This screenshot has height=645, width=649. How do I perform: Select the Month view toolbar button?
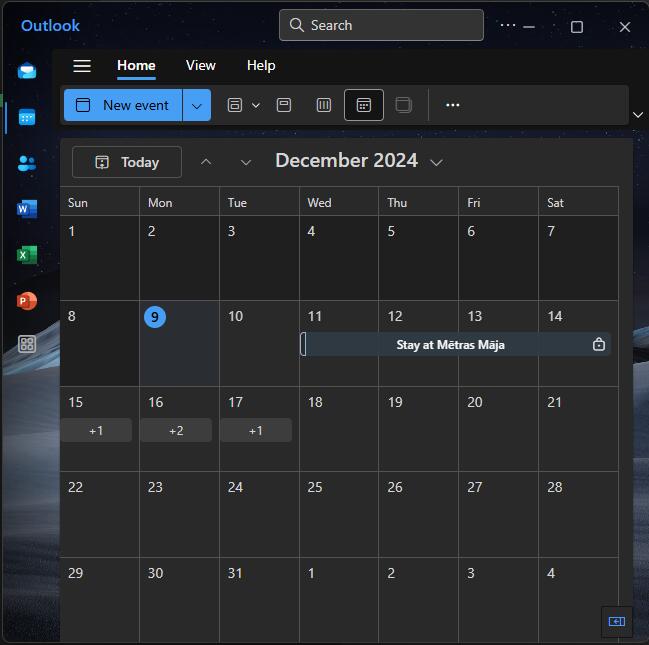pyautogui.click(x=364, y=105)
